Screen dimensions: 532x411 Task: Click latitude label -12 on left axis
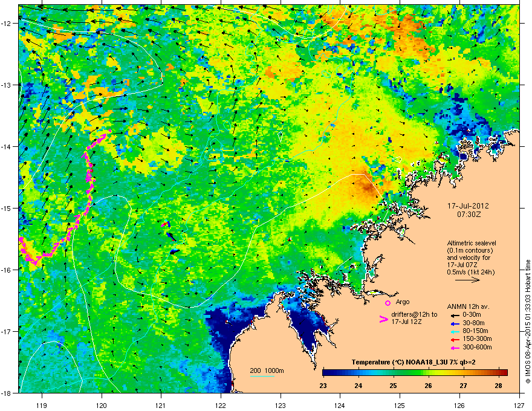coord(6,24)
